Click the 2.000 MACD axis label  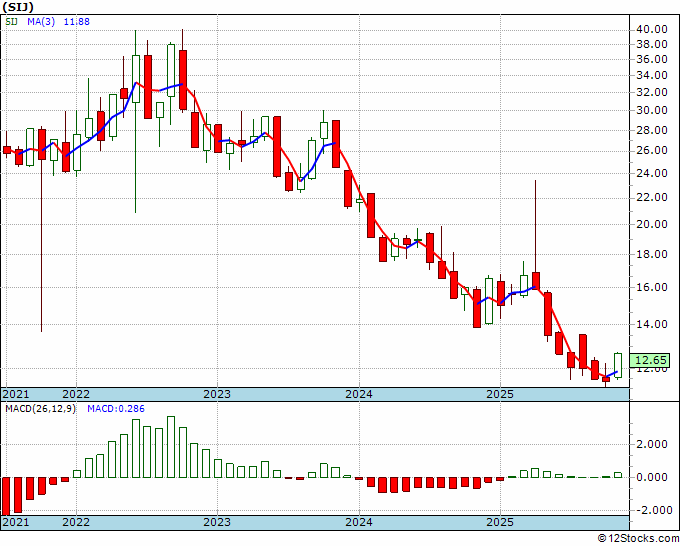(653, 444)
